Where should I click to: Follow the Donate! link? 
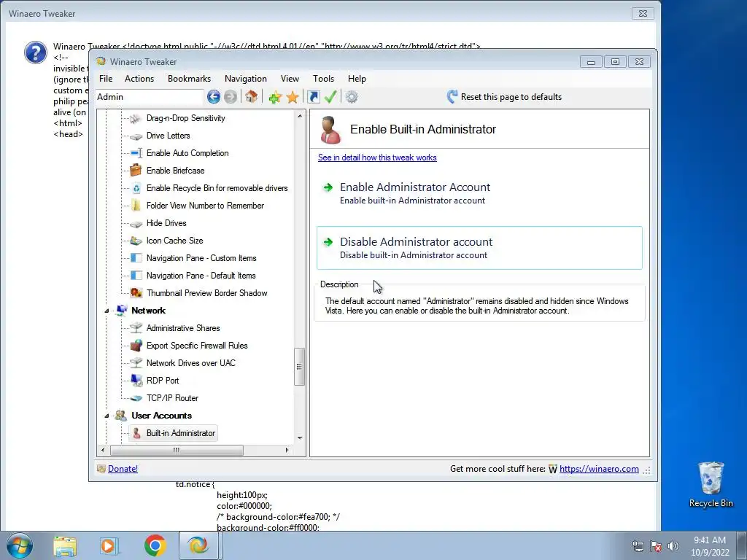123,469
